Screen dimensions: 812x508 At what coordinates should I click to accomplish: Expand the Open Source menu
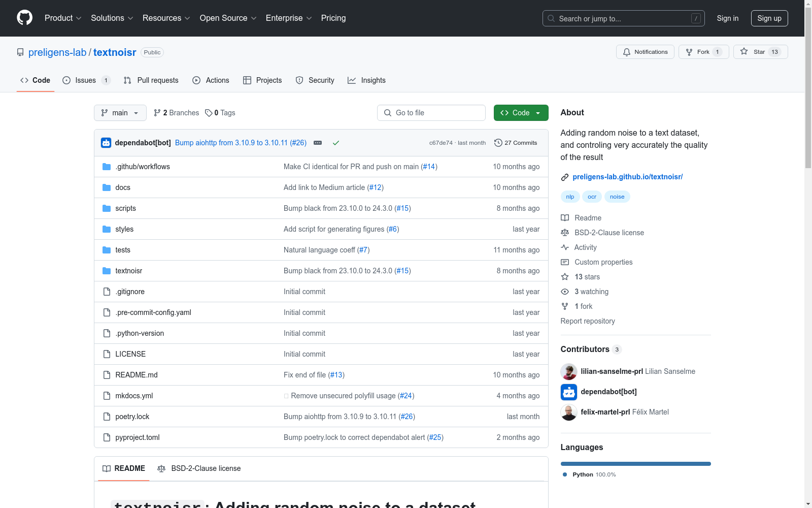tap(228, 18)
